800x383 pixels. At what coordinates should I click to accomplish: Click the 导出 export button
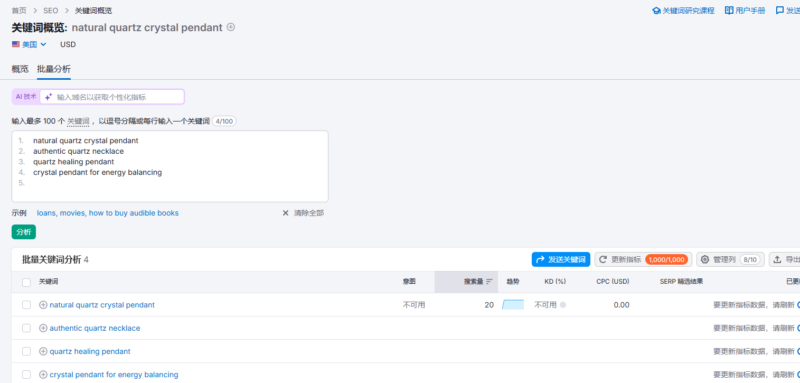(784, 260)
